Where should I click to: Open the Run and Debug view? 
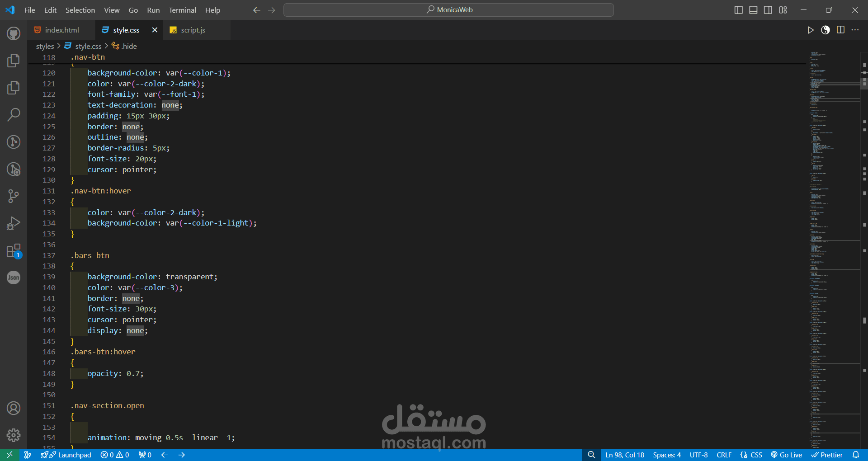coord(14,223)
